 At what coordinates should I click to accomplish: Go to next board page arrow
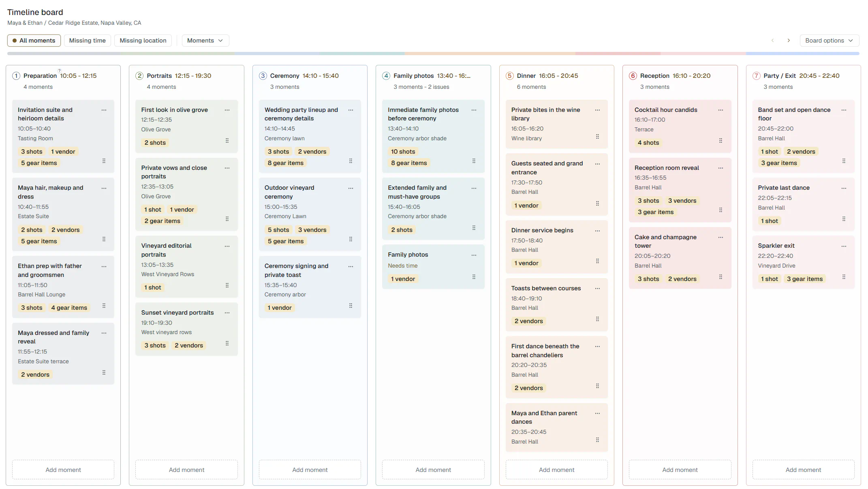pos(789,41)
